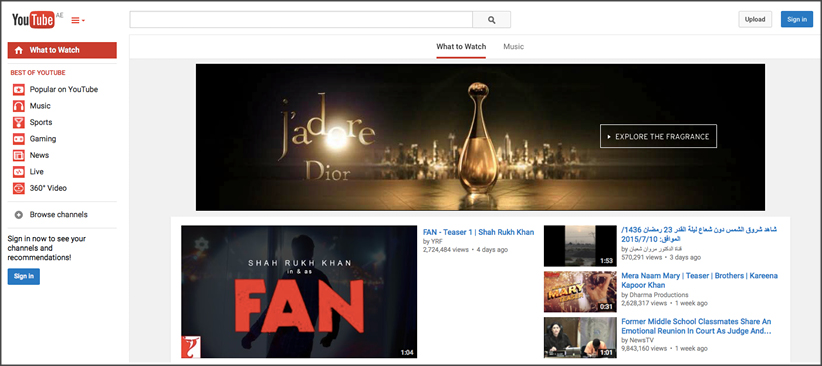Open Sports in the sidebar
822x366 pixels.
tap(41, 122)
